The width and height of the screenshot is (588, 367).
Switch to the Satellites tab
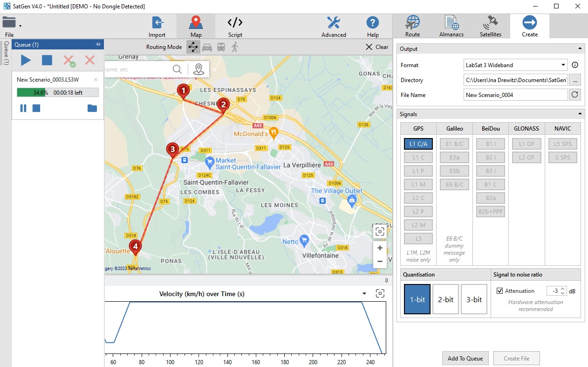click(490, 26)
